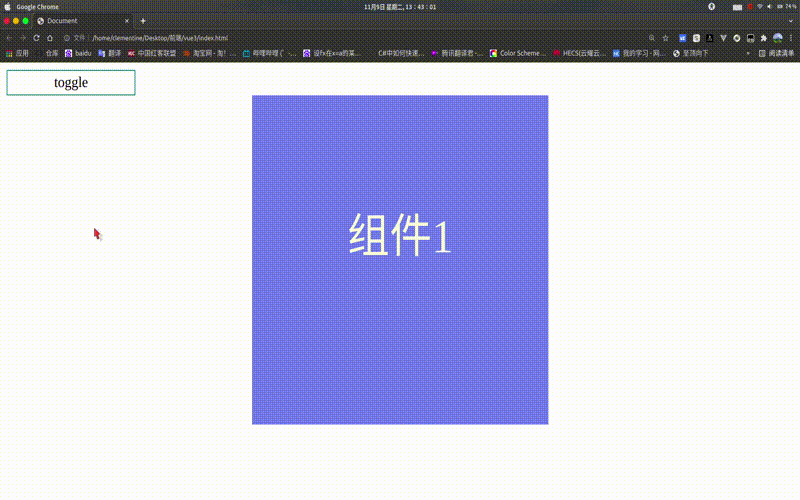The width and height of the screenshot is (800, 500).
Task: Open the Extensions puzzle-piece menu
Action: click(x=764, y=38)
